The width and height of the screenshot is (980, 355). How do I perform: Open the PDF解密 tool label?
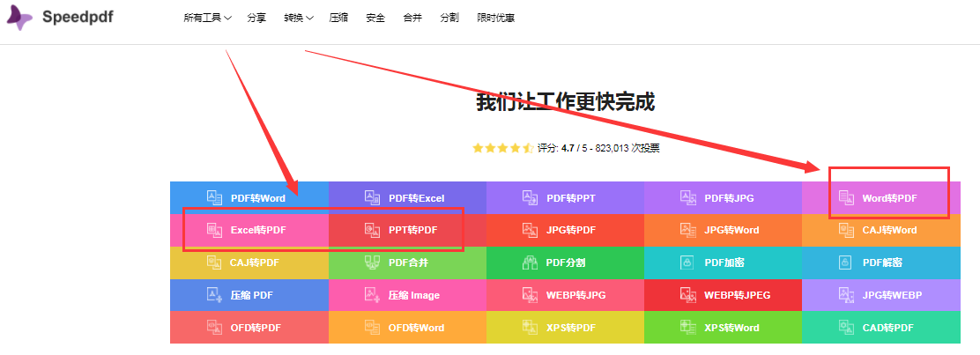pyautogui.click(x=882, y=263)
